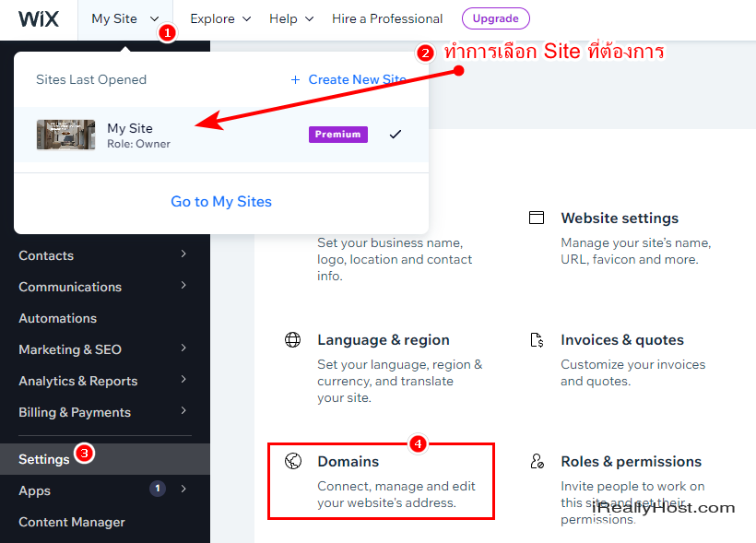This screenshot has width=756, height=543.
Task: Click the Upgrade button
Action: tap(496, 18)
